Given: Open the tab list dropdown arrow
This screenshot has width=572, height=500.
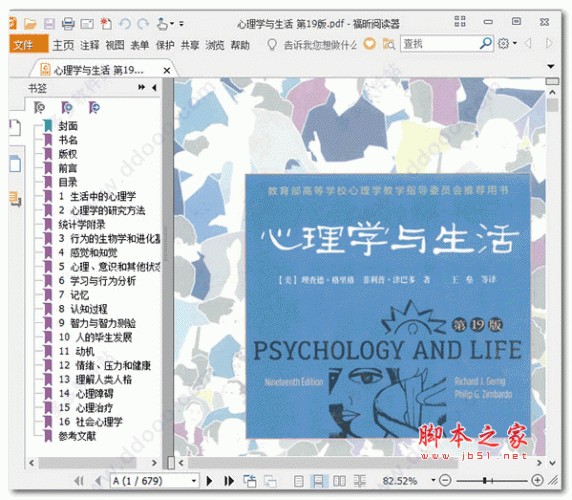Looking at the screenshot, I should point(551,66).
